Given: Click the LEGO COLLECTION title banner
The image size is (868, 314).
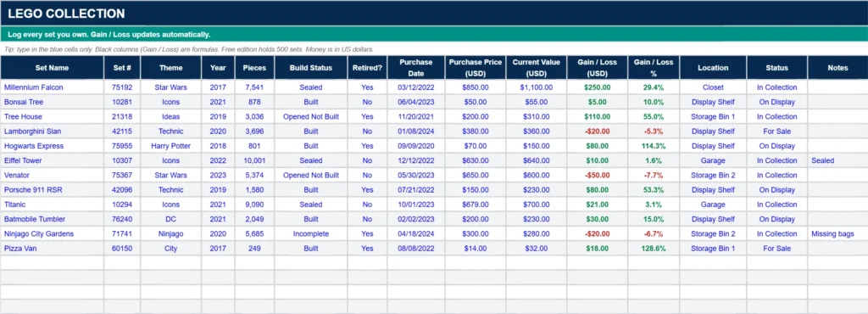Looking at the screenshot, I should coord(434,14).
